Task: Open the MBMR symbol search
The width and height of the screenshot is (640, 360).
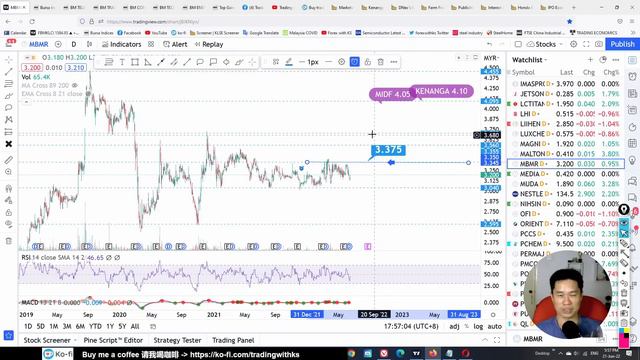Action: (x=39, y=44)
